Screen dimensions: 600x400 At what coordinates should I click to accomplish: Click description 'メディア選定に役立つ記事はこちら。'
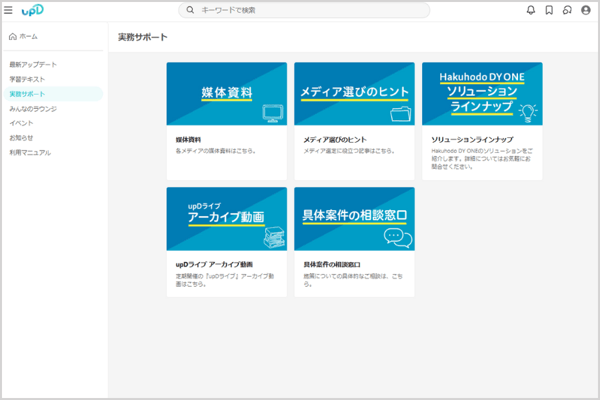click(349, 151)
